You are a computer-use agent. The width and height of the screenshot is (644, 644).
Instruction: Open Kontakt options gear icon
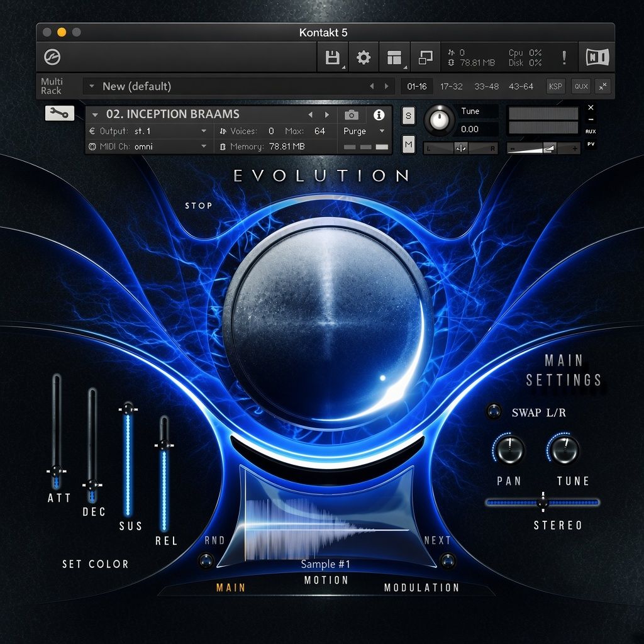tap(363, 57)
